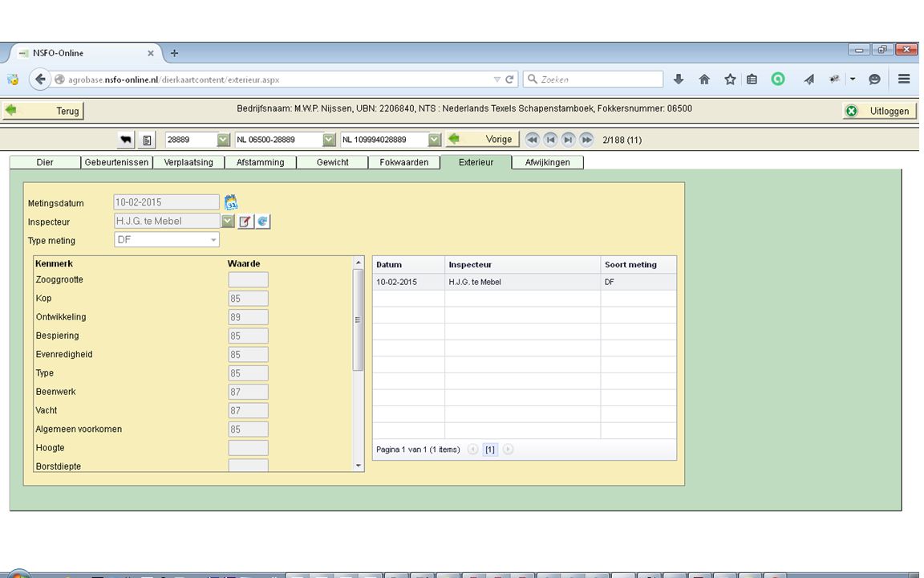Image resolution: width=924 pixels, height=578 pixels.
Task: Click the document list icon beside sheep icon
Action: tap(147, 140)
